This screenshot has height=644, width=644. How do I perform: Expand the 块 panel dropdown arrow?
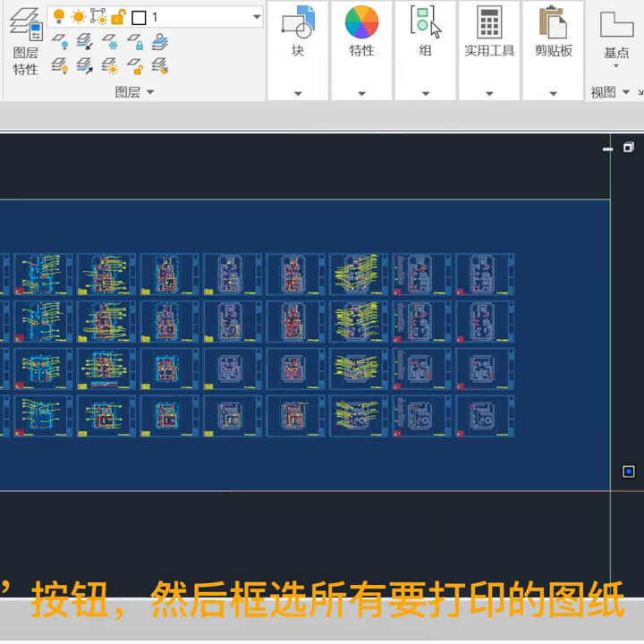(x=298, y=94)
